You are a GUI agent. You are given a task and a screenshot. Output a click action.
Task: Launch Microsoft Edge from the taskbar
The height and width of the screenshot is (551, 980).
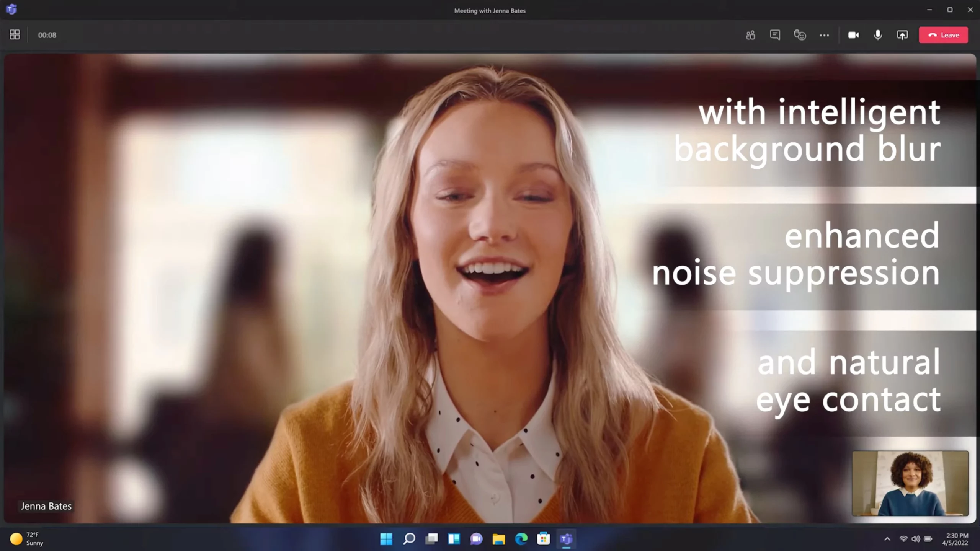520,540
